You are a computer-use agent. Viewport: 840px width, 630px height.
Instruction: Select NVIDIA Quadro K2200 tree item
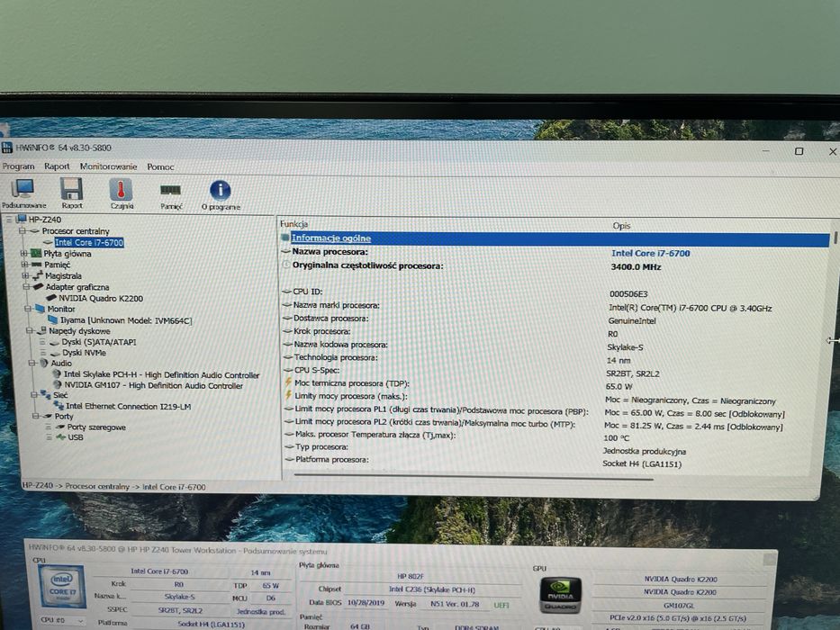tap(101, 298)
